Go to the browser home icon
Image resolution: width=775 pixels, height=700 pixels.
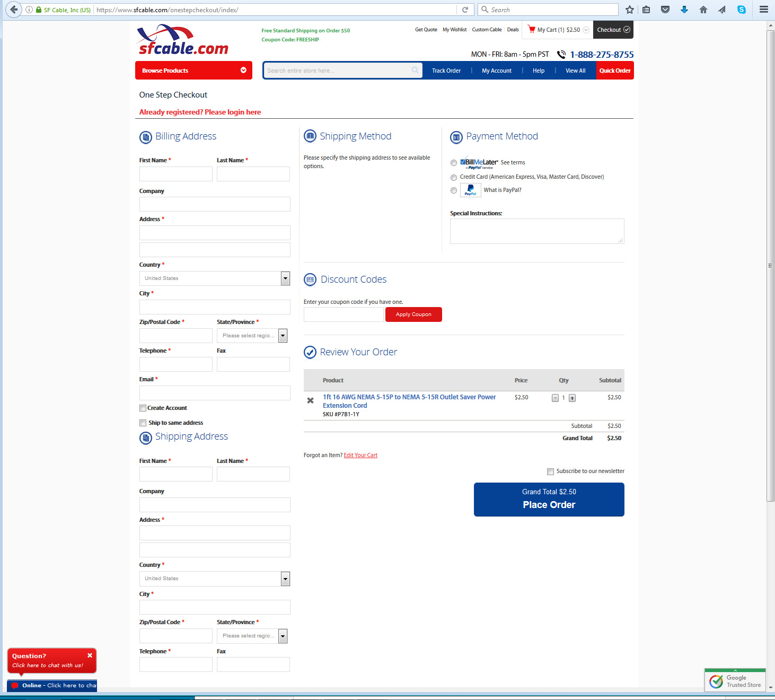click(x=703, y=10)
